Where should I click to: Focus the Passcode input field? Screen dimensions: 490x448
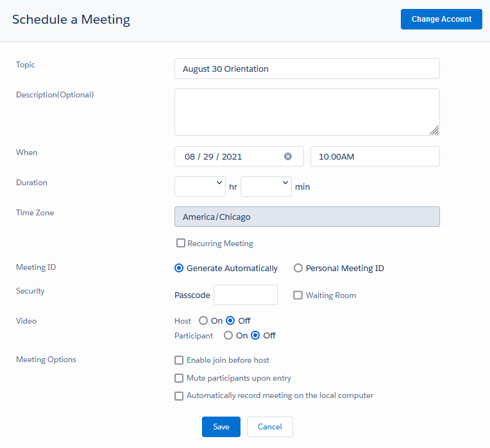coord(245,295)
